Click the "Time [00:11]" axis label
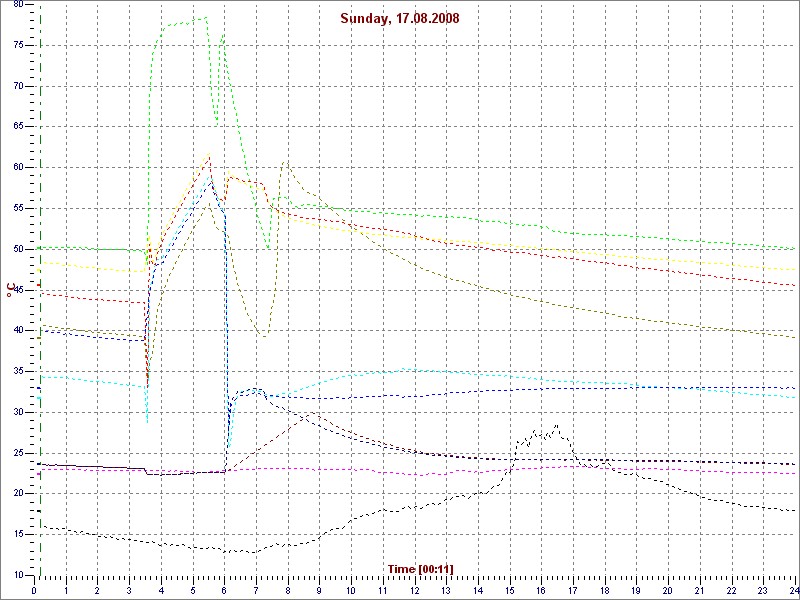This screenshot has height=600, width=800. click(x=420, y=568)
